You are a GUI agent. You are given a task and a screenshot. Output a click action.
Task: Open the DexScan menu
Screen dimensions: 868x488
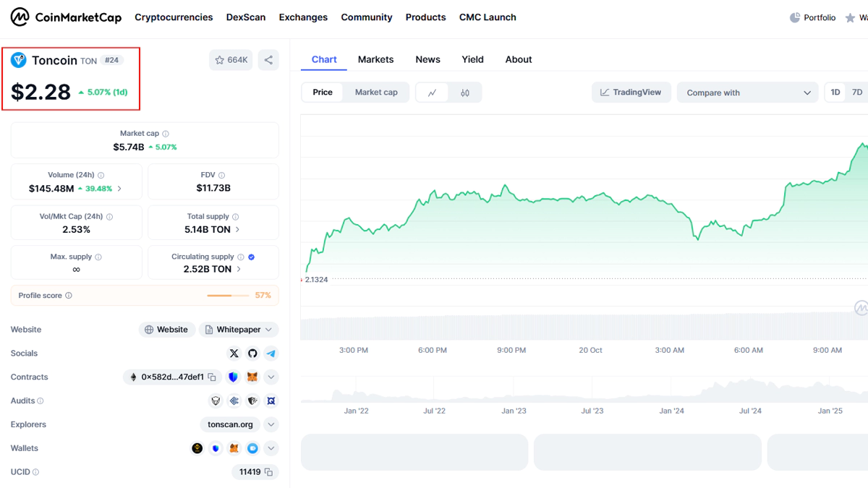pyautogui.click(x=245, y=17)
